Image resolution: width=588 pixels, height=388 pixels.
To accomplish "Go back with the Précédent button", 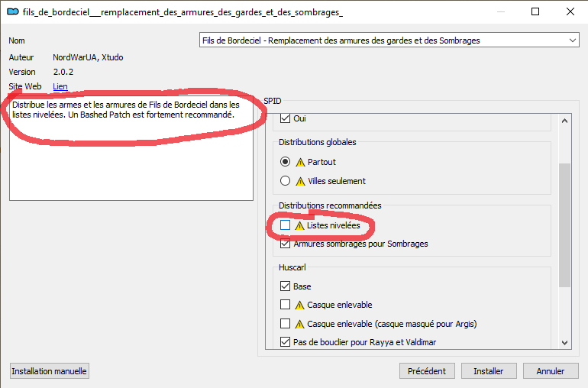I will pos(427,371).
